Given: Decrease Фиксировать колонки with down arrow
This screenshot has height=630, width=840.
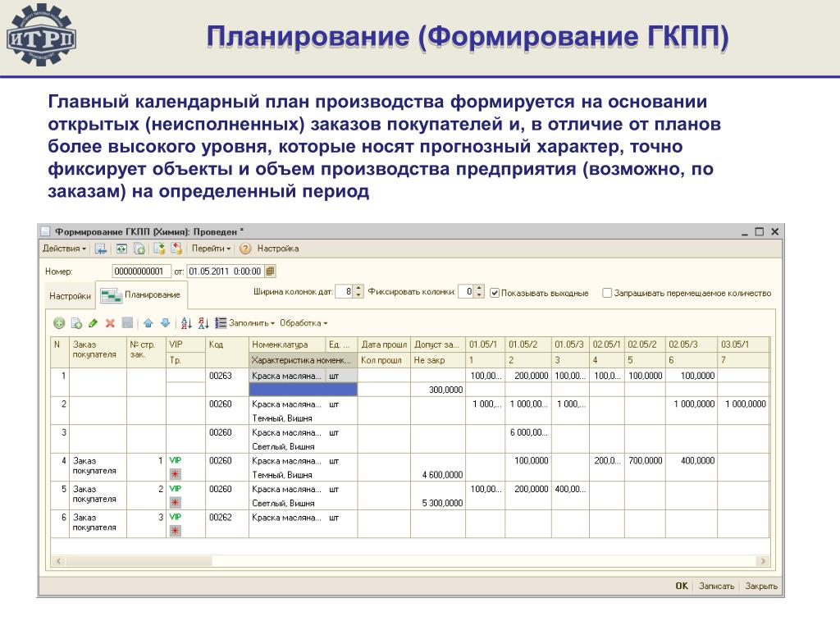Looking at the screenshot, I should (479, 295).
